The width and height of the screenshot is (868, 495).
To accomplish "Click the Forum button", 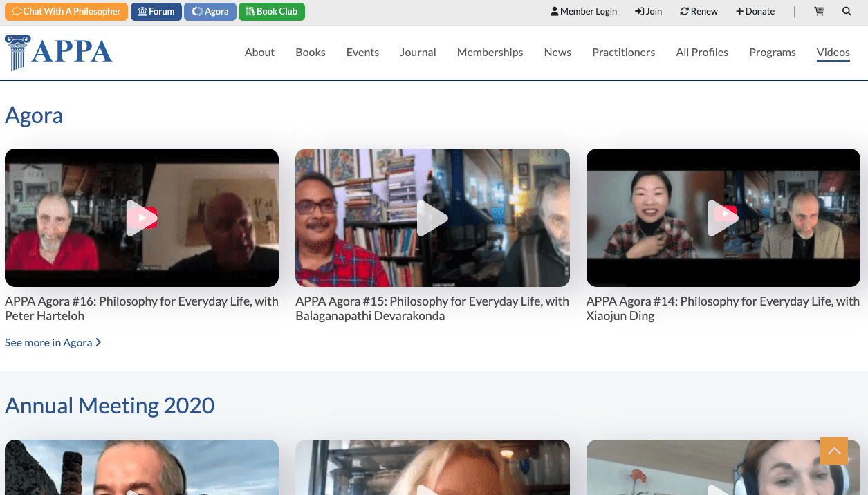I will pos(156,11).
